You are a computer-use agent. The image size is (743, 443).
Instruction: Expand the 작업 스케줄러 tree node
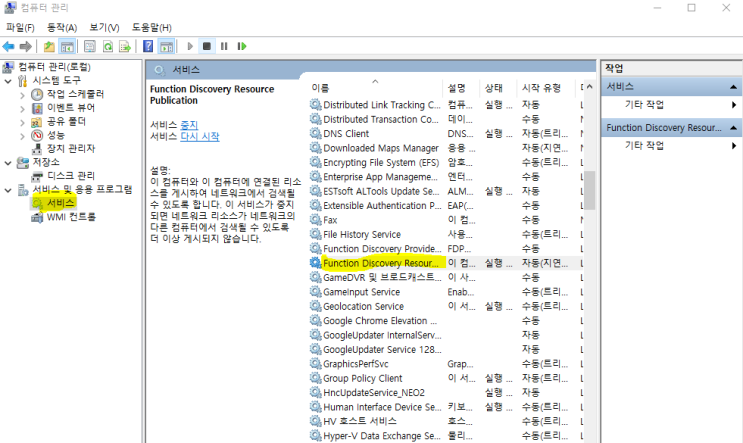(x=22, y=95)
